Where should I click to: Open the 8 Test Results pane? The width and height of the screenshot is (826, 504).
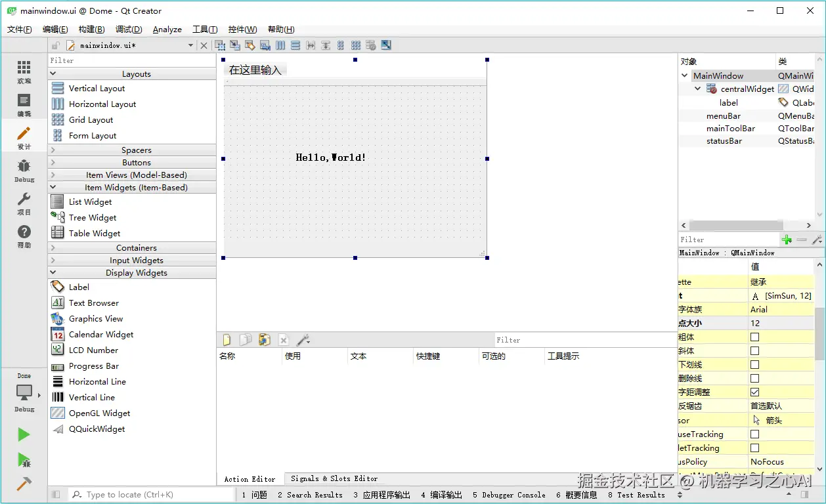tap(636, 495)
